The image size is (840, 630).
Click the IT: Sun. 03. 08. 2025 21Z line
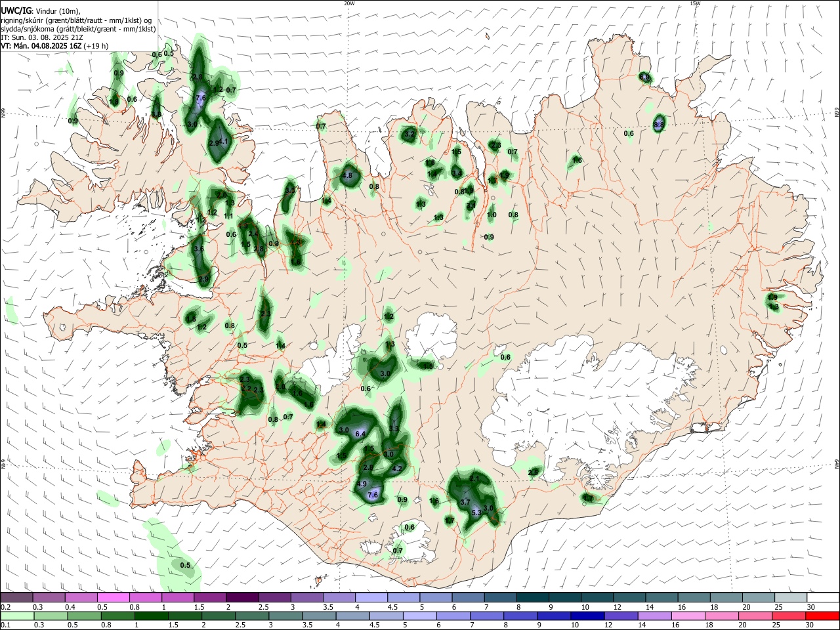coord(43,37)
